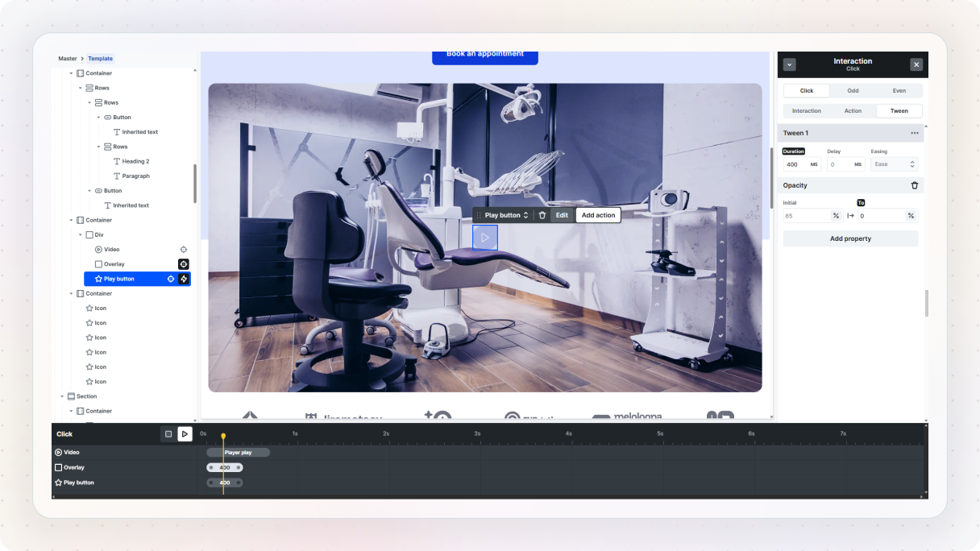Play the Click interaction timeline
Viewport: 980px width, 551px height.
pos(185,434)
